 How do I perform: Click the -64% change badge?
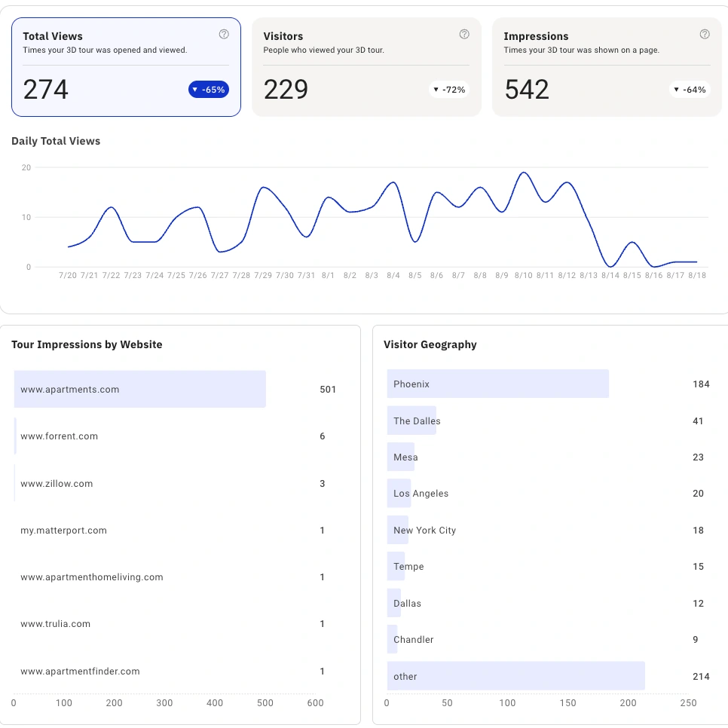click(x=690, y=90)
